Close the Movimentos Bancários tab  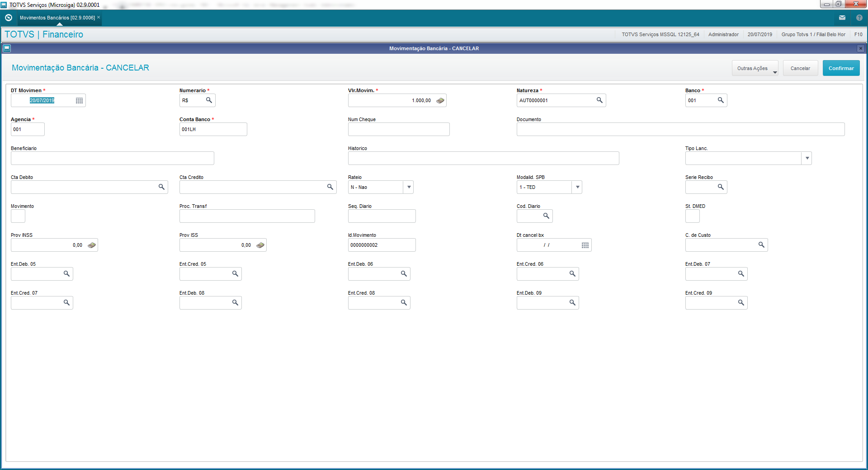tap(99, 17)
